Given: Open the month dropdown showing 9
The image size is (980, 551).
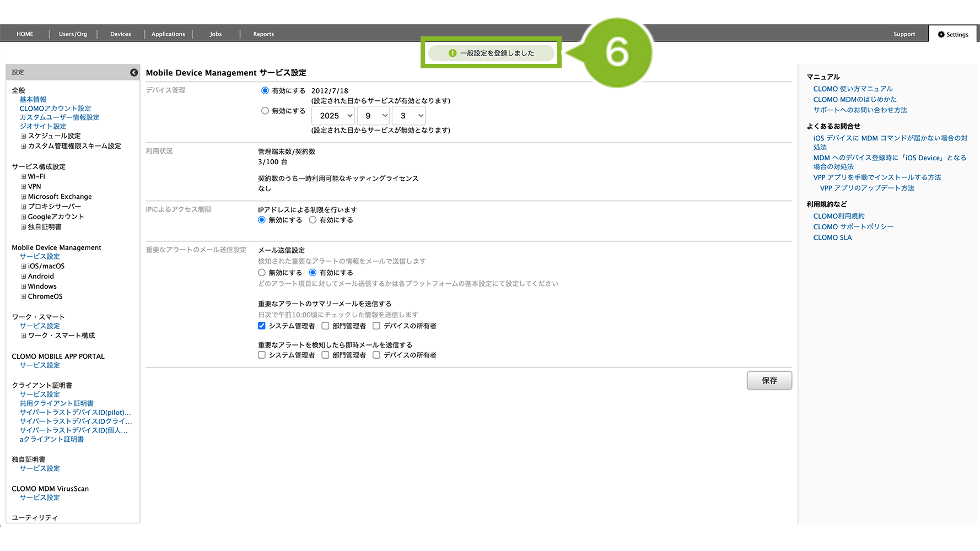Looking at the screenshot, I should click(373, 116).
